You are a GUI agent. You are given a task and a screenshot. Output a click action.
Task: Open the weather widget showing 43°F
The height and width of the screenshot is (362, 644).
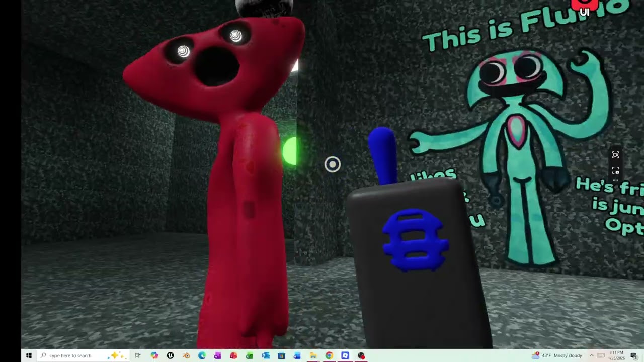(x=557, y=355)
